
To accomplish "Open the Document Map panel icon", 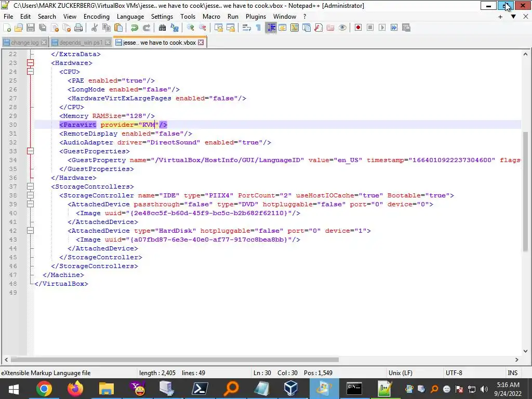I will tap(295, 28).
